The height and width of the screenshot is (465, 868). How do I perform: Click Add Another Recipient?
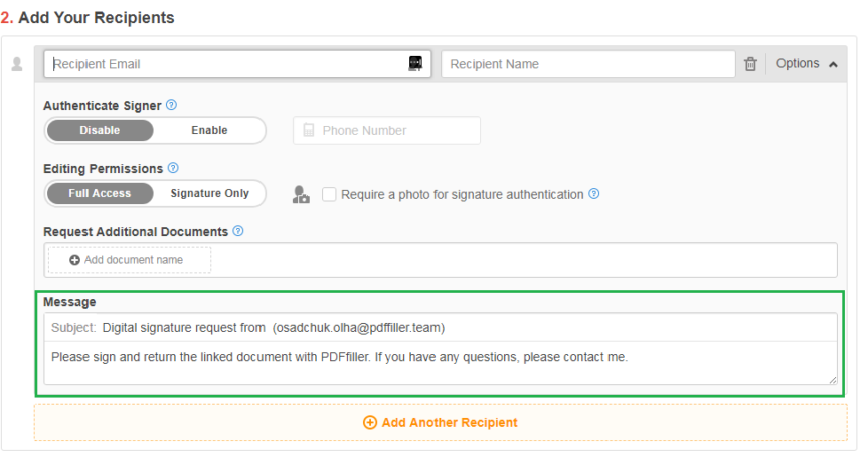440,422
